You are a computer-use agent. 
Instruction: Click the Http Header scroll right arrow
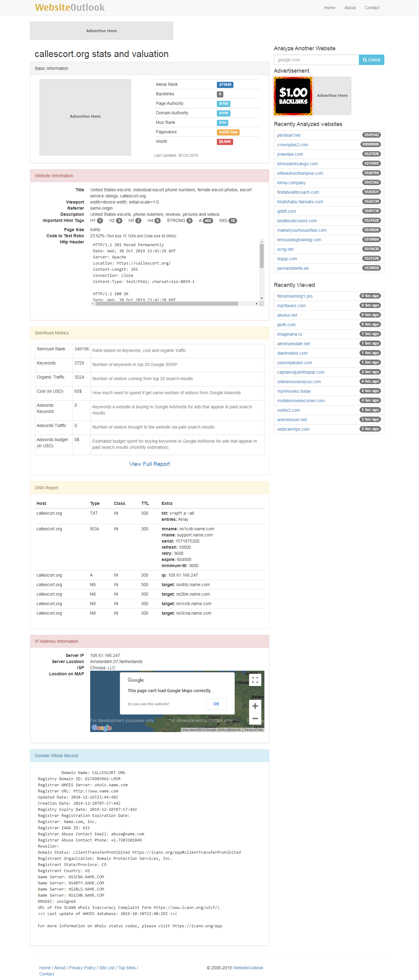coord(256,303)
